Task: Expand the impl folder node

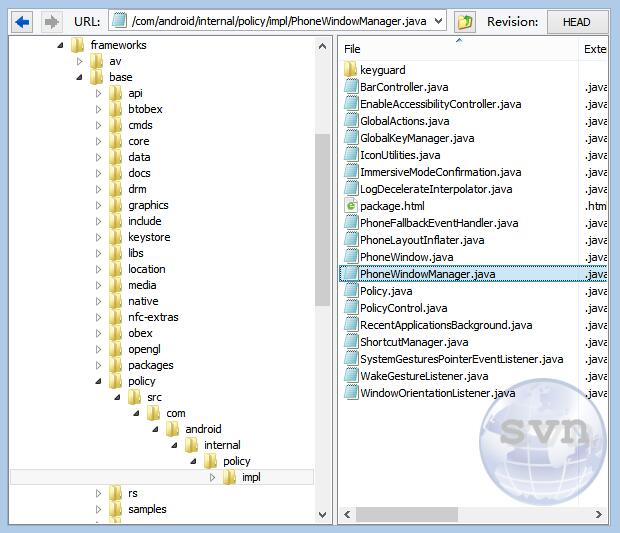Action: (212, 477)
